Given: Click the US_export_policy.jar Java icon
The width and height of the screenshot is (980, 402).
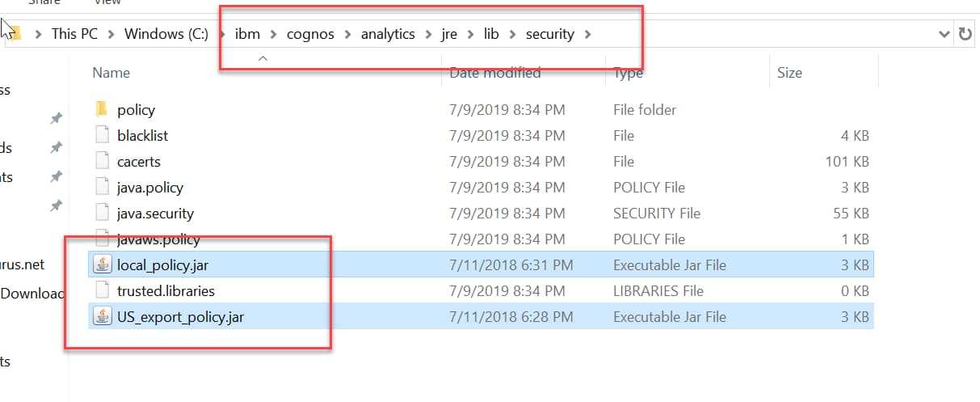Looking at the screenshot, I should [102, 316].
